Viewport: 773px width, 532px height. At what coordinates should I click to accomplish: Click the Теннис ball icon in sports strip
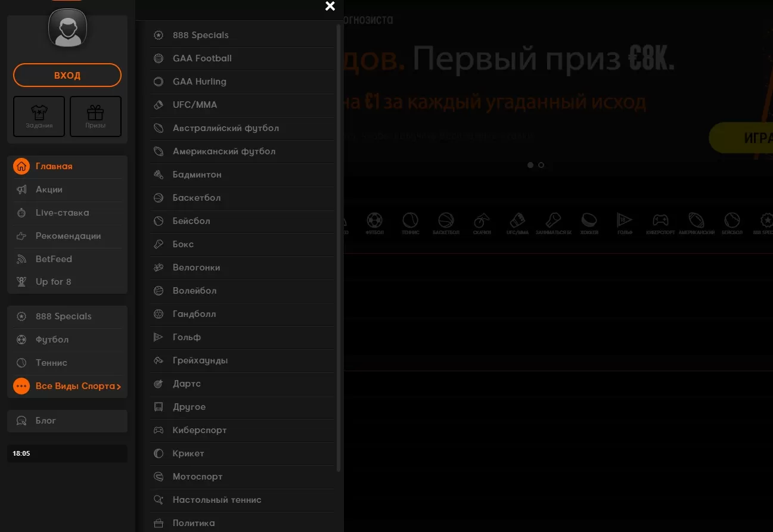(410, 220)
